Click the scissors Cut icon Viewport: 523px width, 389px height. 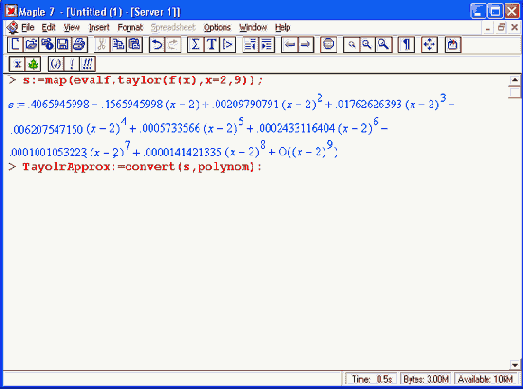[102, 45]
